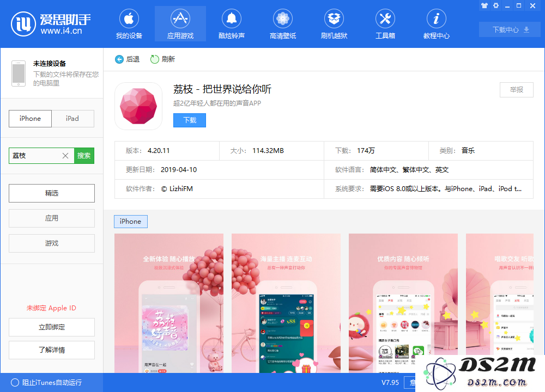Click the unconnected device phone icon

coord(19,73)
